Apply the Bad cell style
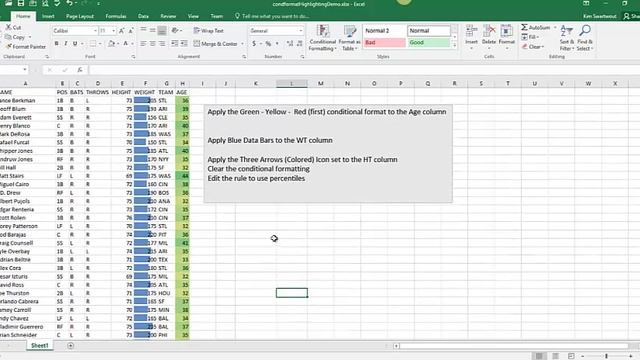The height and width of the screenshot is (360, 640). [x=384, y=42]
